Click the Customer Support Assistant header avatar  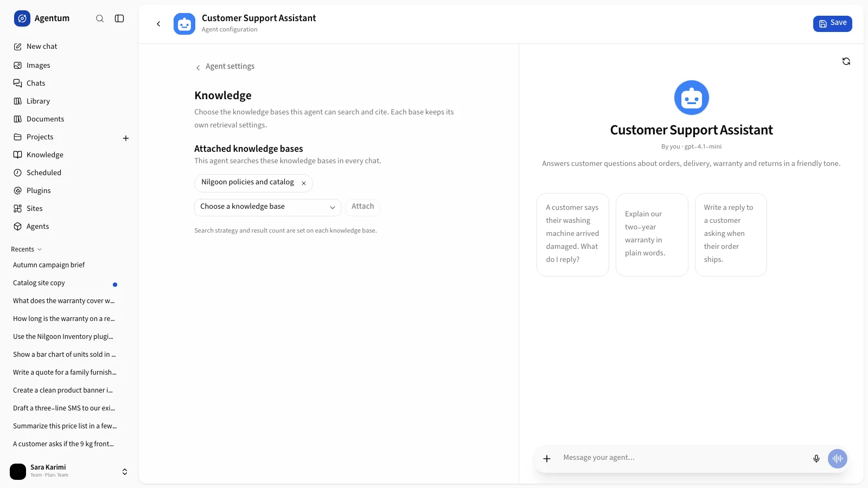[x=184, y=24]
